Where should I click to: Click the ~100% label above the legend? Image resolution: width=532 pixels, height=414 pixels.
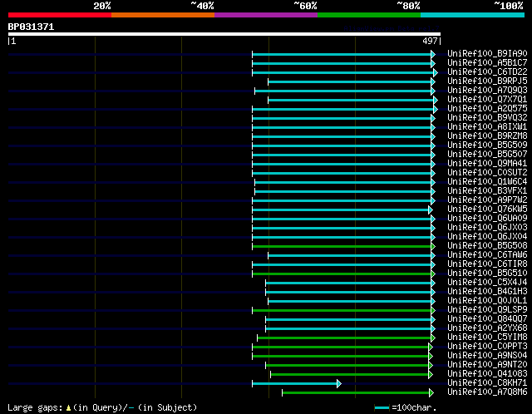[x=509, y=6]
